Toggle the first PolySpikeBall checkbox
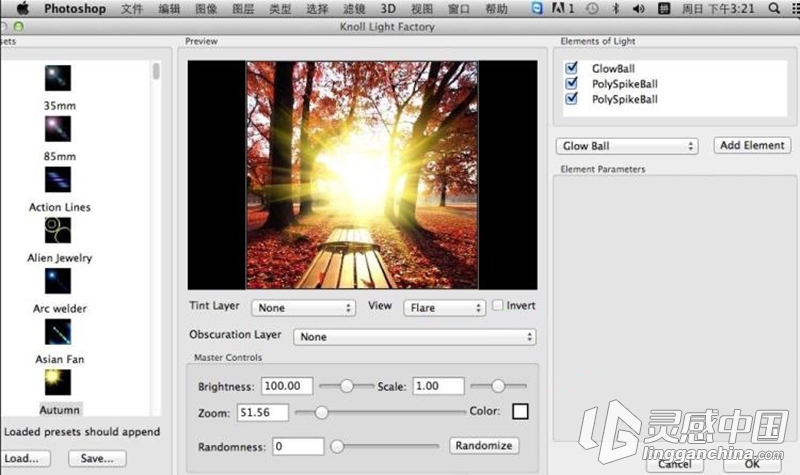 coord(571,83)
